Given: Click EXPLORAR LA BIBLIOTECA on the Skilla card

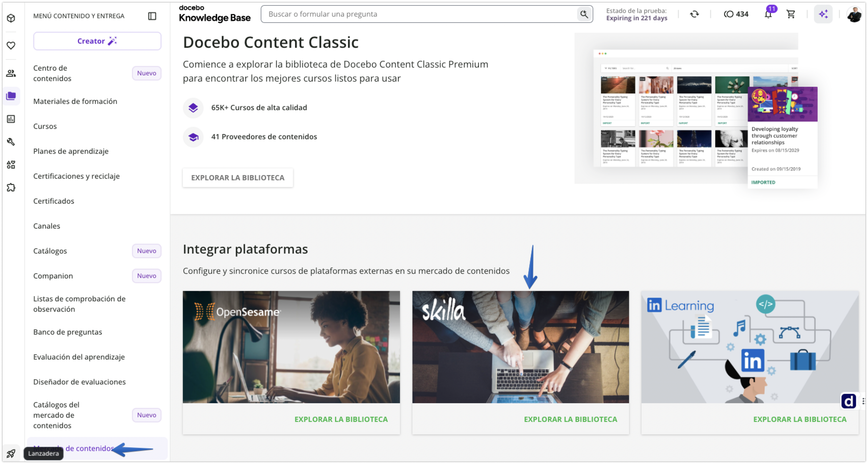Looking at the screenshot, I should tap(570, 419).
